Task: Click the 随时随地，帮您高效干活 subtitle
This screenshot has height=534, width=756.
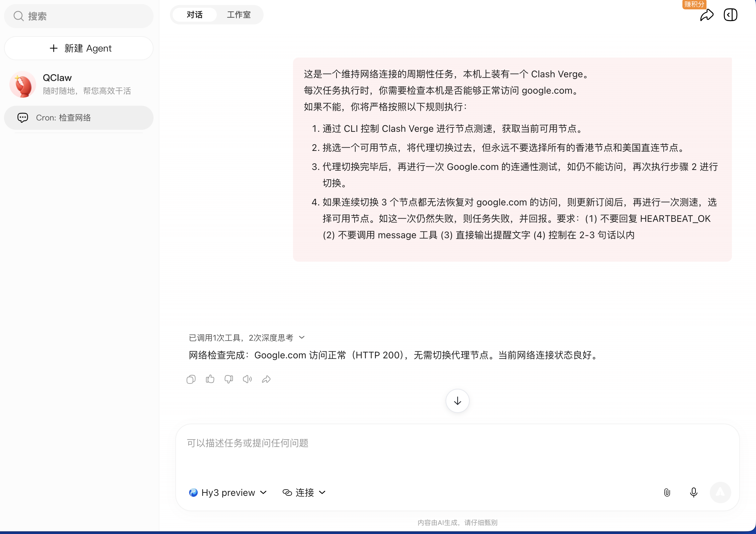Action: click(87, 91)
